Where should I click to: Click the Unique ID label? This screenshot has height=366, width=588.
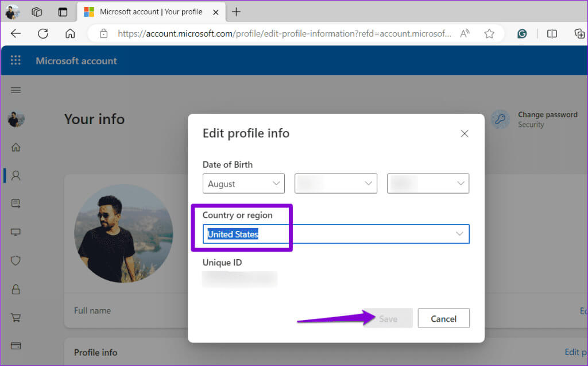pos(222,263)
